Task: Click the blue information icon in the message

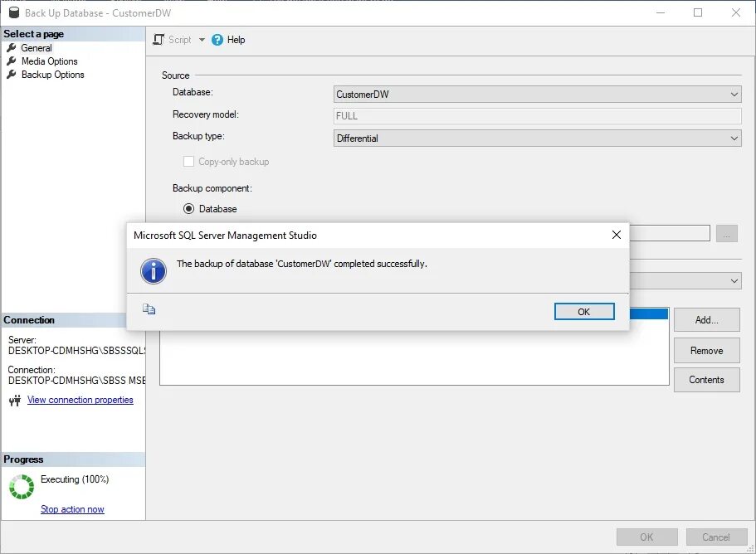Action: coord(154,270)
